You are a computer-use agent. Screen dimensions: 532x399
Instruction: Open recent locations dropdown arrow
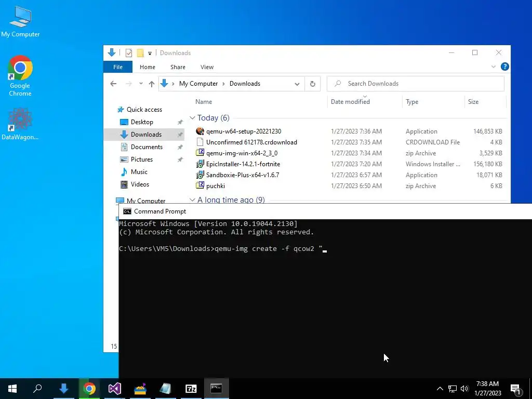point(141,84)
